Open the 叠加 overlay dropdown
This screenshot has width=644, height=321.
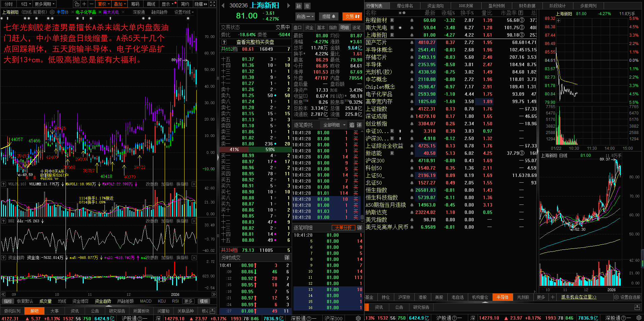point(119,4)
